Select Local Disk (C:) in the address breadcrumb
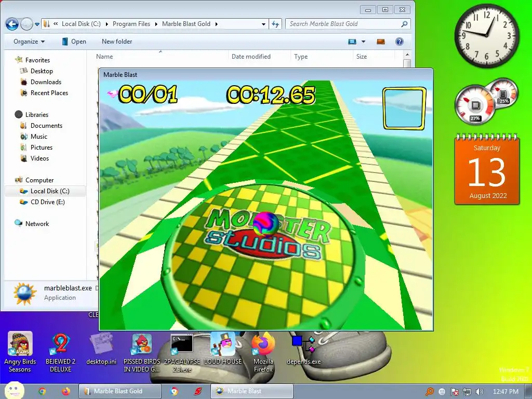The width and height of the screenshot is (532, 399). [81, 24]
